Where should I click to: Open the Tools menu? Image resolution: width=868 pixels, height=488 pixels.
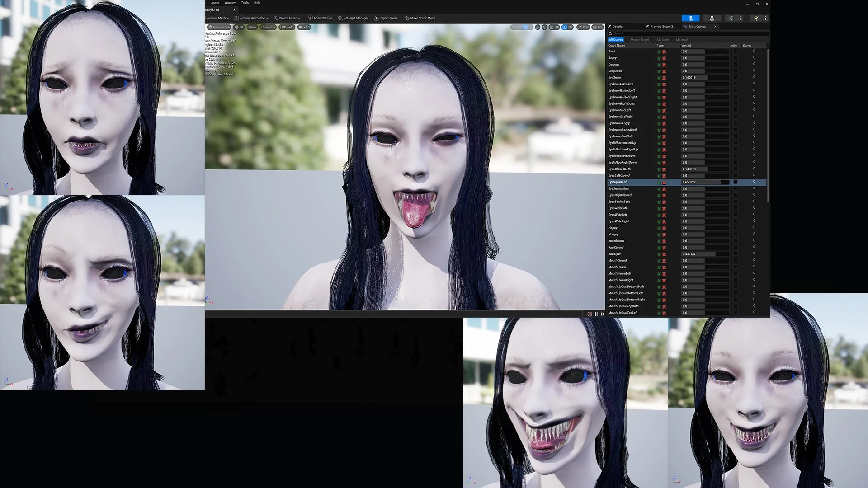pyautogui.click(x=245, y=3)
